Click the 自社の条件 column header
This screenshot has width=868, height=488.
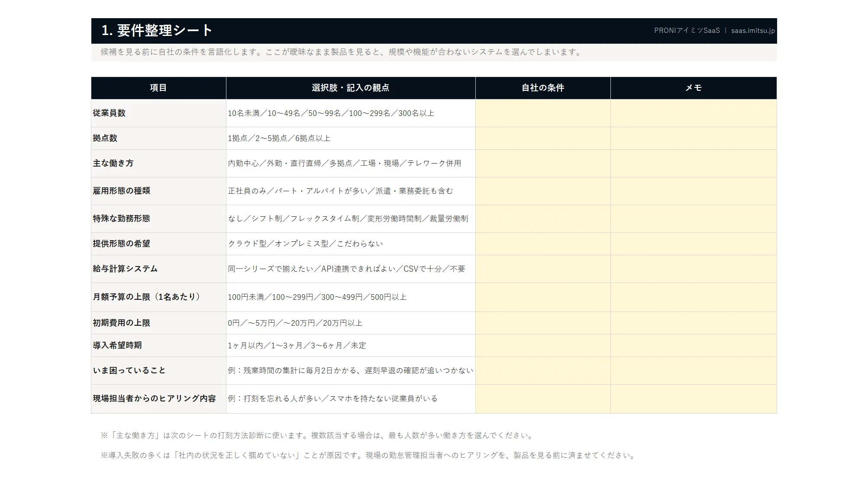coord(543,88)
